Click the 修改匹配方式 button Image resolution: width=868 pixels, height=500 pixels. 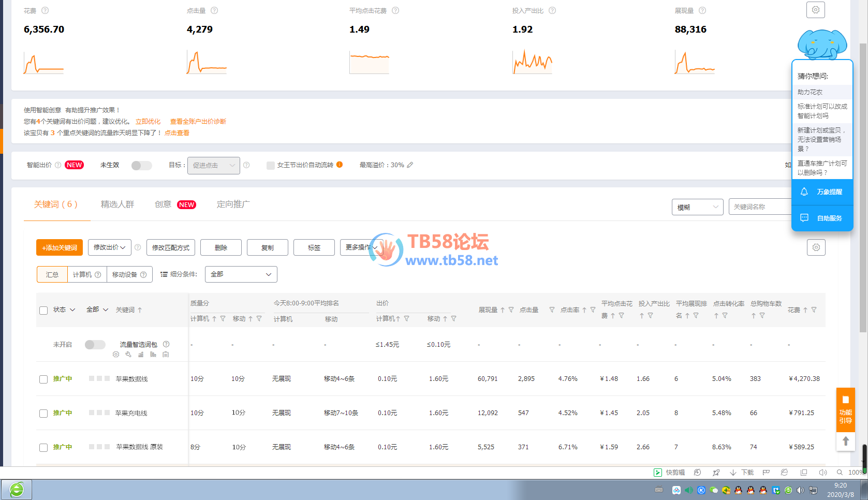click(171, 247)
